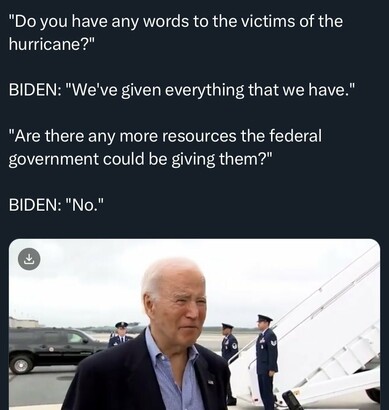Click the line "We've given everything that we have."

tap(180, 91)
